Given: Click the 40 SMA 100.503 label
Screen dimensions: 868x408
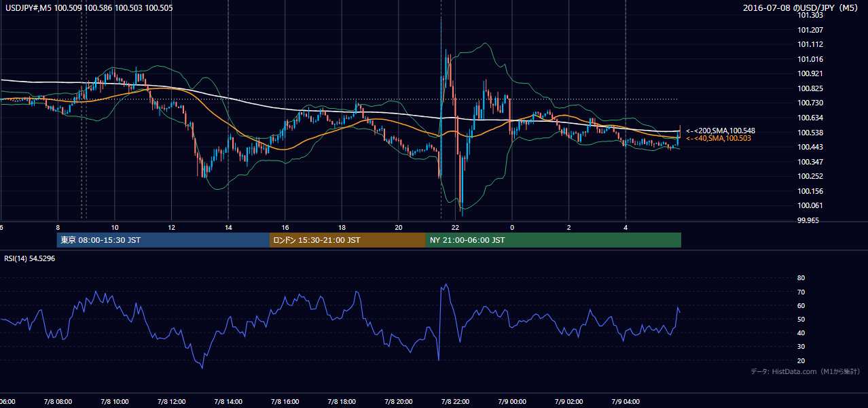Looking at the screenshot, I should click(720, 138).
